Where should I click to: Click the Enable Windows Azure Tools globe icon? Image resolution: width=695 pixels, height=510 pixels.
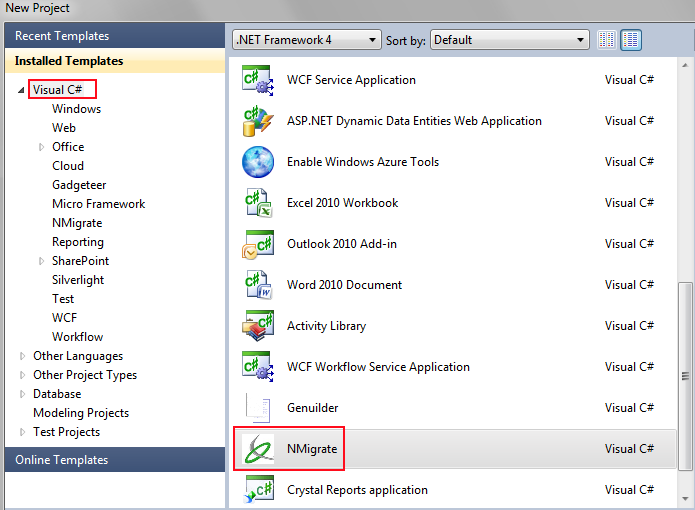click(x=258, y=162)
